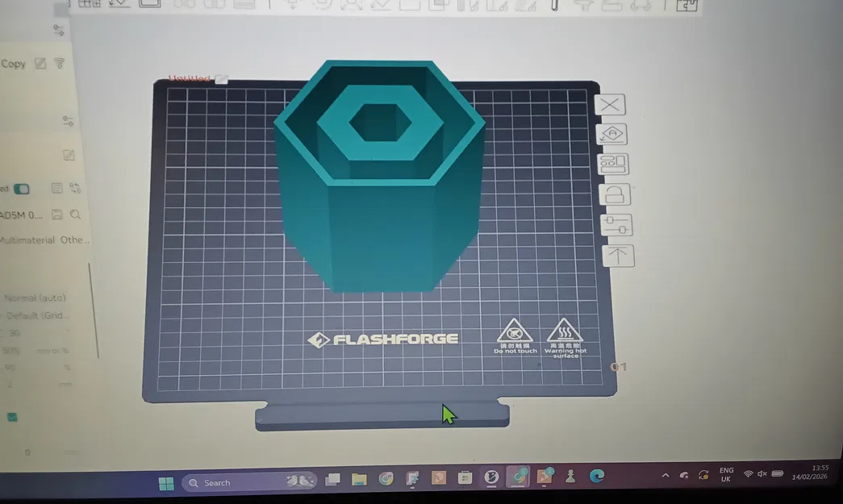
Task: Edit the Untitled plate name
Action: (x=221, y=80)
